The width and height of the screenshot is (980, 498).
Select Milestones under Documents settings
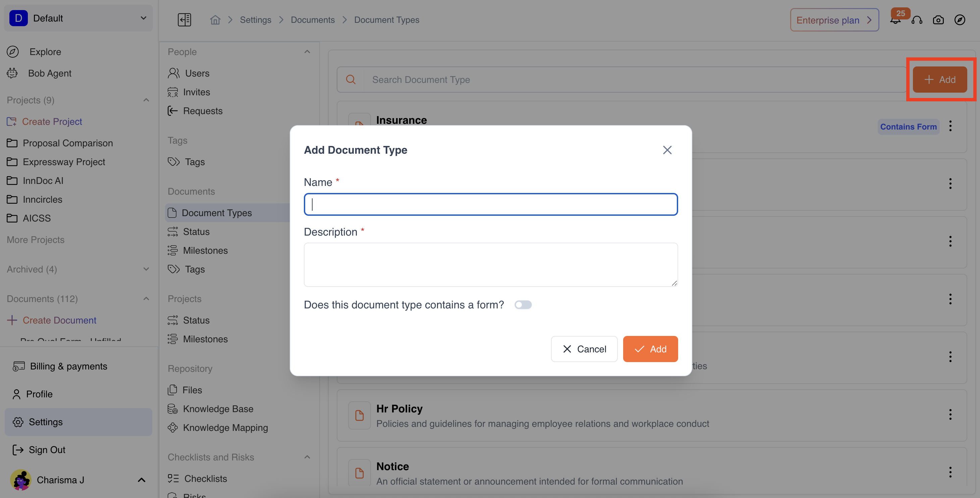pyautogui.click(x=205, y=251)
